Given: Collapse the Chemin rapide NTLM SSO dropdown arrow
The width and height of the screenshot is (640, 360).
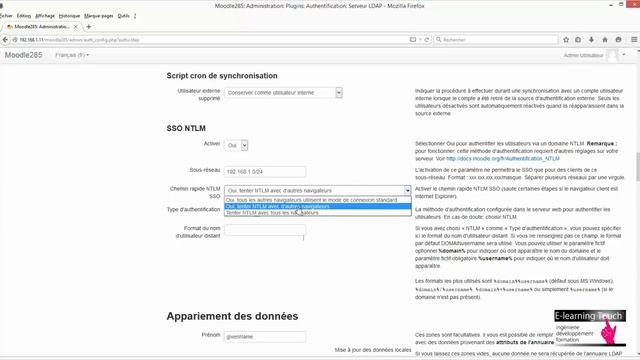Looking at the screenshot, I should coord(407,191).
